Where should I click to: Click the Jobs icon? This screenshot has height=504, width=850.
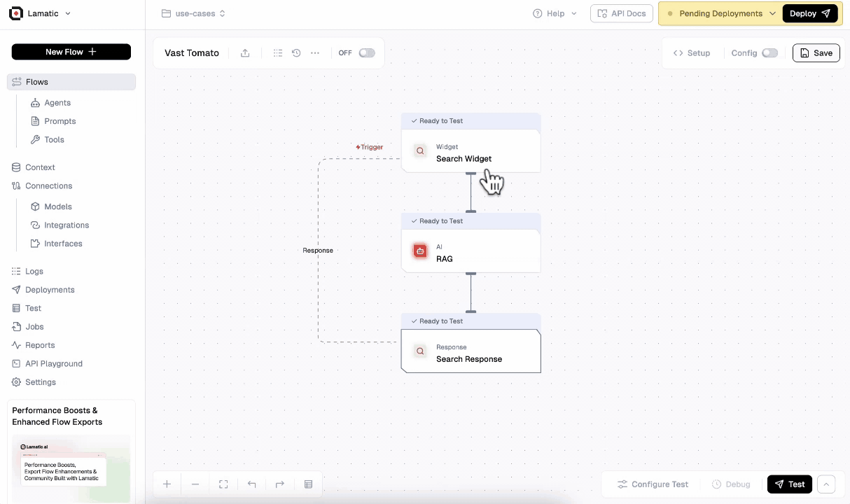(16, 327)
